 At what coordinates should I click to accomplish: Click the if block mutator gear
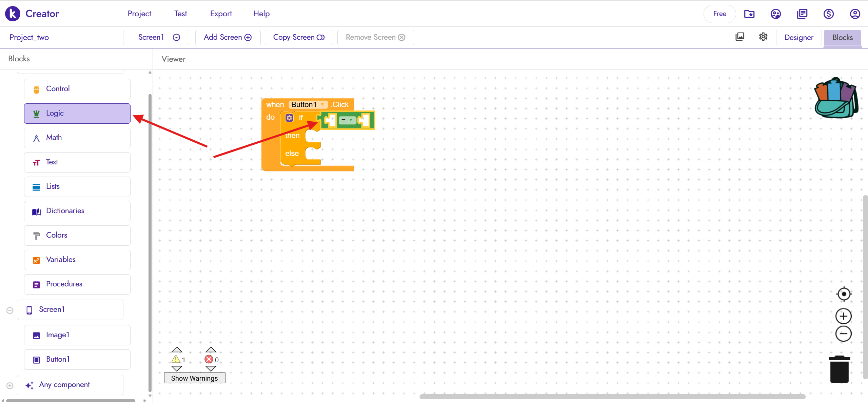pos(289,118)
